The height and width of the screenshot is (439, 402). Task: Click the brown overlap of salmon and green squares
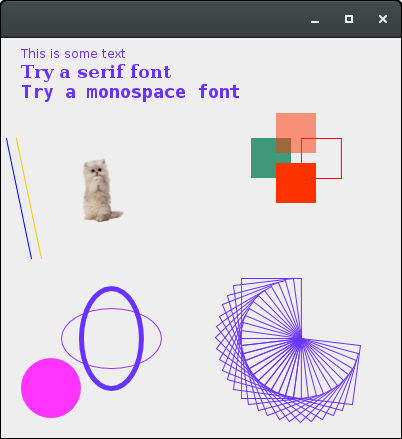[x=283, y=145]
